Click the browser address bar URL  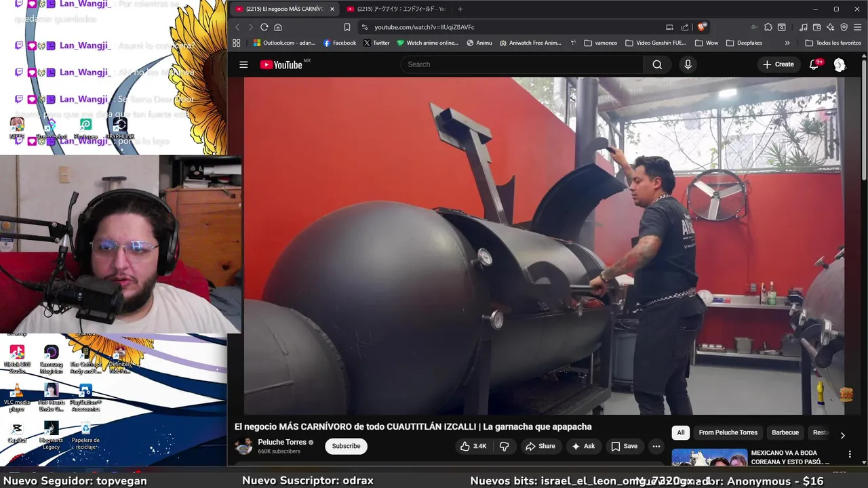425,27
